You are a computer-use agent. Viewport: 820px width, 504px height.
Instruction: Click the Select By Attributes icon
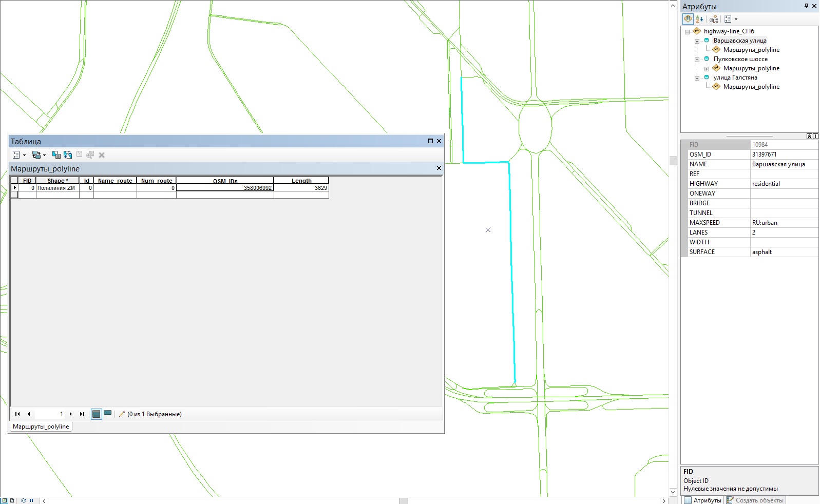[x=56, y=155]
